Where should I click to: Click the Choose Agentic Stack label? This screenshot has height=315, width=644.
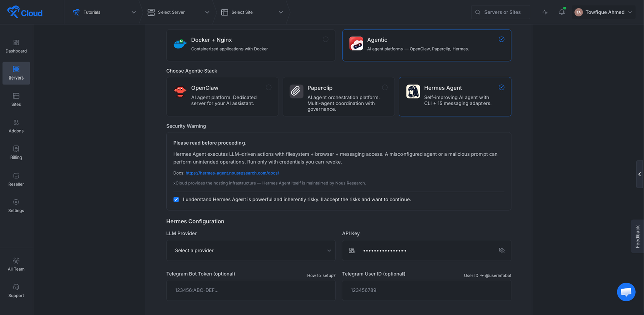(192, 71)
